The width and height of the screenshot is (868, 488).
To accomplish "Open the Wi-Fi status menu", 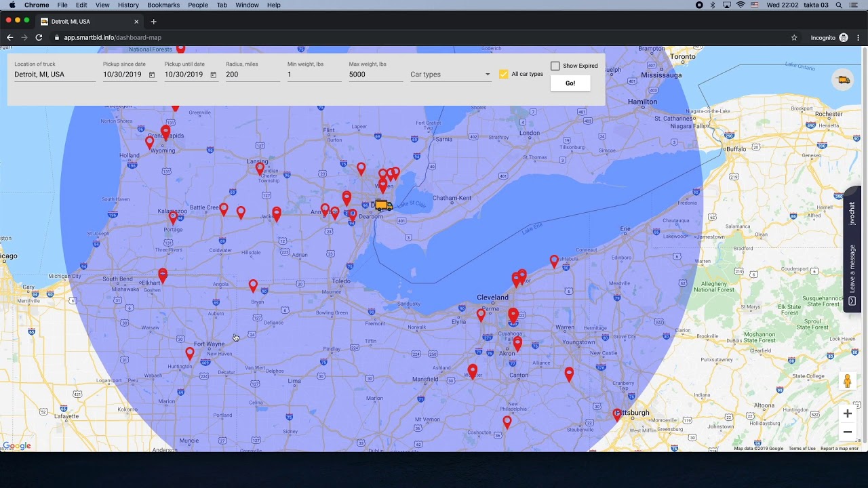I will pos(741,5).
